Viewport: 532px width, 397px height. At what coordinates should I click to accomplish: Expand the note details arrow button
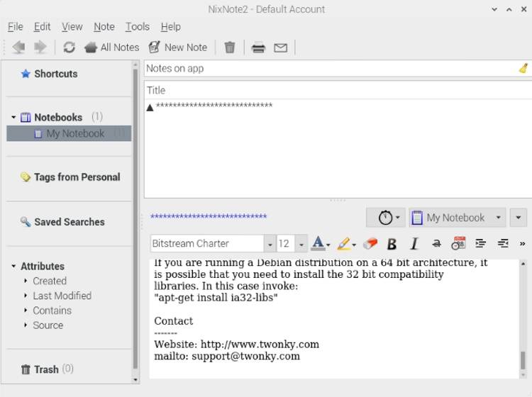pos(518,218)
